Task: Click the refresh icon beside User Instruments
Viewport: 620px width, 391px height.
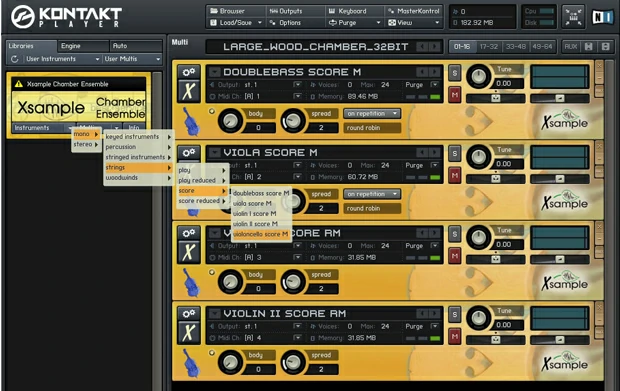Action: coord(15,59)
